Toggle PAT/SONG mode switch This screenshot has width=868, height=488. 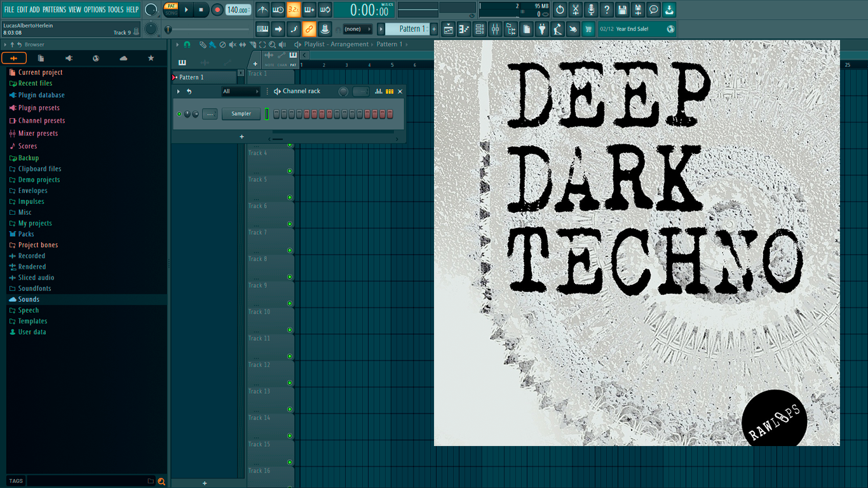pos(171,10)
